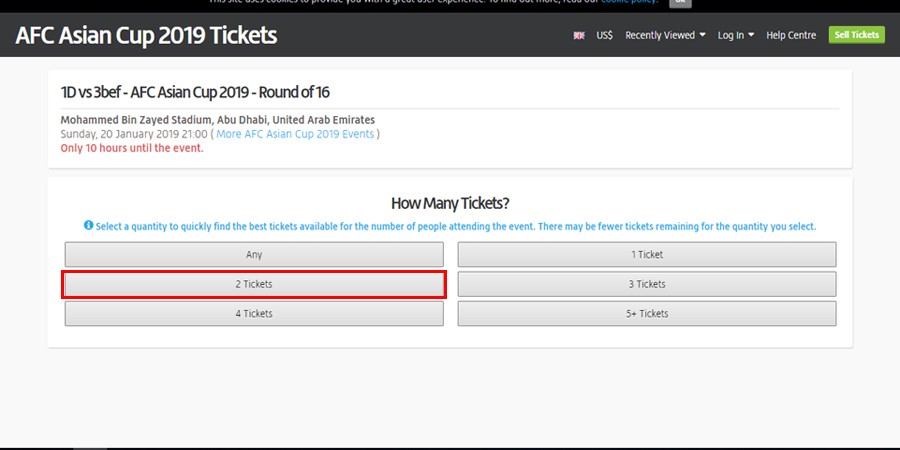
Task: Expand the Recently Viewed dropdown
Action: 665,35
